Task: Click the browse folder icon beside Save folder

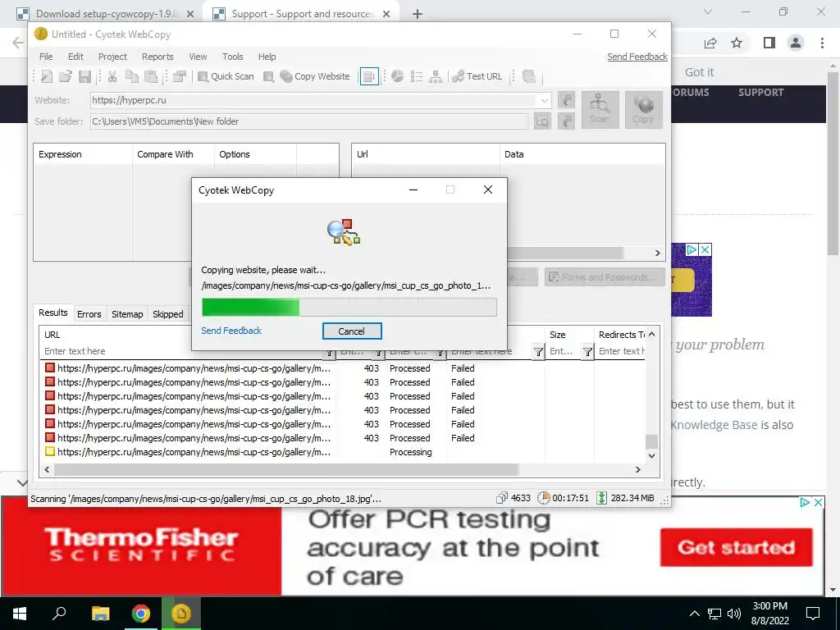Action: point(543,121)
